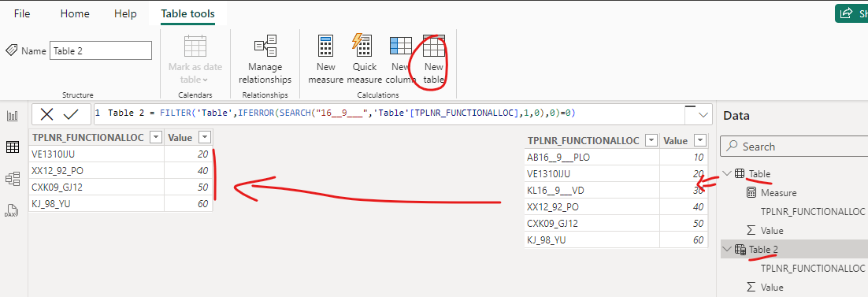
Task: Select value 60 in left table
Action: (188, 204)
